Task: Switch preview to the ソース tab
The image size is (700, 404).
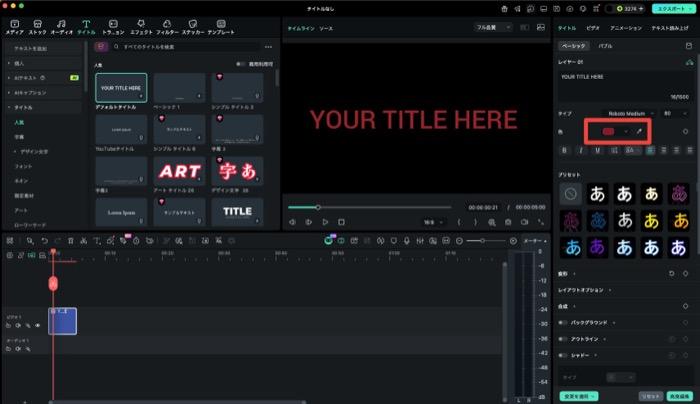Action: pyautogui.click(x=326, y=28)
